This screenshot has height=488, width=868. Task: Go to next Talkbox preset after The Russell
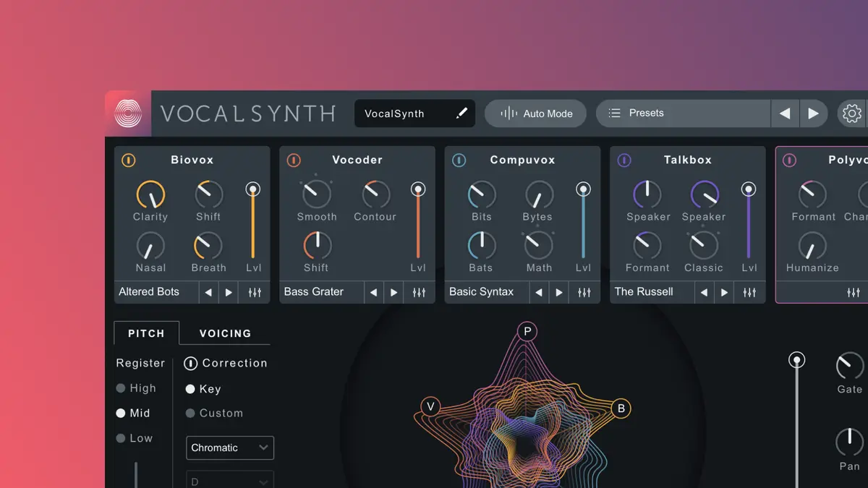[x=724, y=292]
